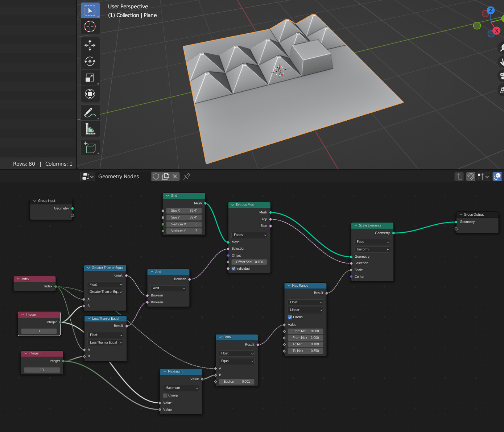Toggle node editor overlays button
Viewport: 504px width, 432px height.
point(497,176)
